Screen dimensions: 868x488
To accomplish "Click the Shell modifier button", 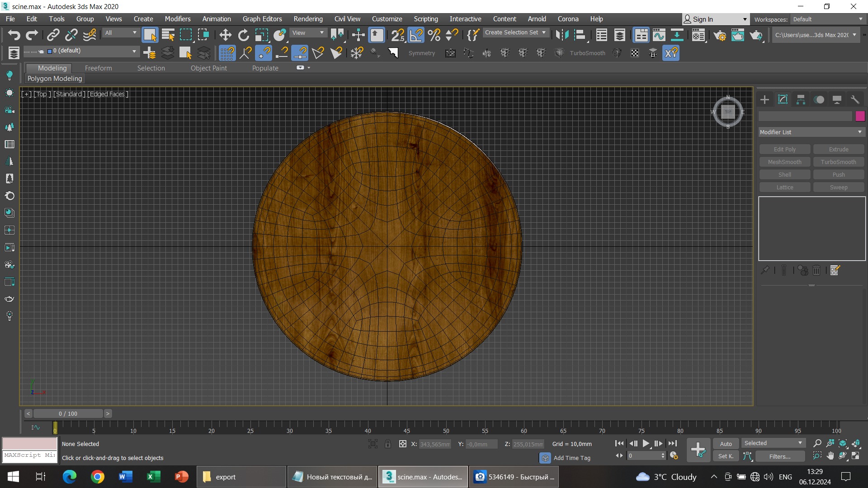I will click(785, 174).
